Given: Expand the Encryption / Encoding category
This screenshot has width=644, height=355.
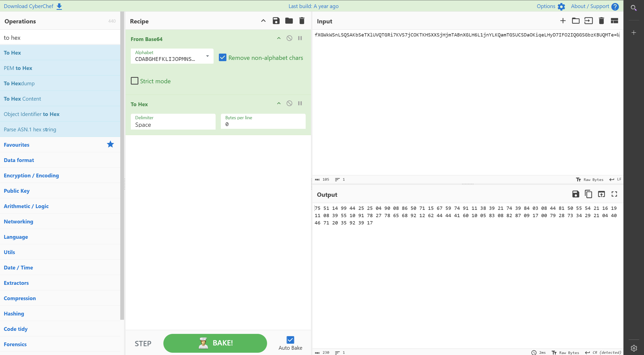Looking at the screenshot, I should click(31, 175).
